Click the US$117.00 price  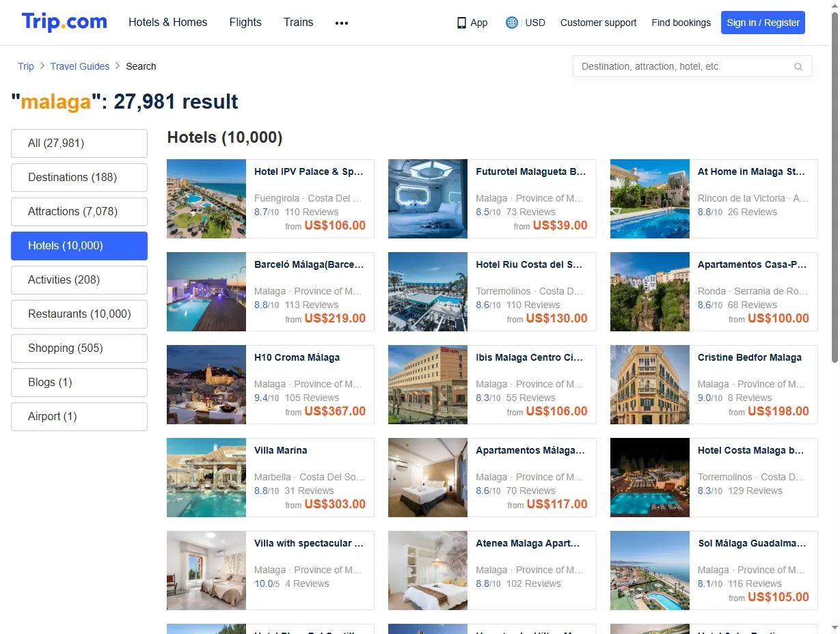[x=557, y=504]
